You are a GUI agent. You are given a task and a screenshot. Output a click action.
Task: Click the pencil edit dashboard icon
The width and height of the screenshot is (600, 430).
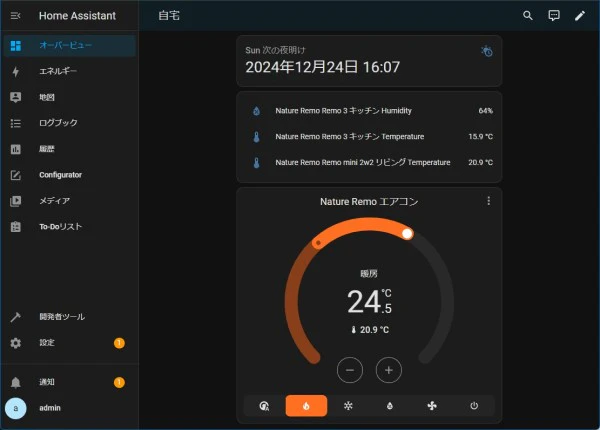[580, 15]
